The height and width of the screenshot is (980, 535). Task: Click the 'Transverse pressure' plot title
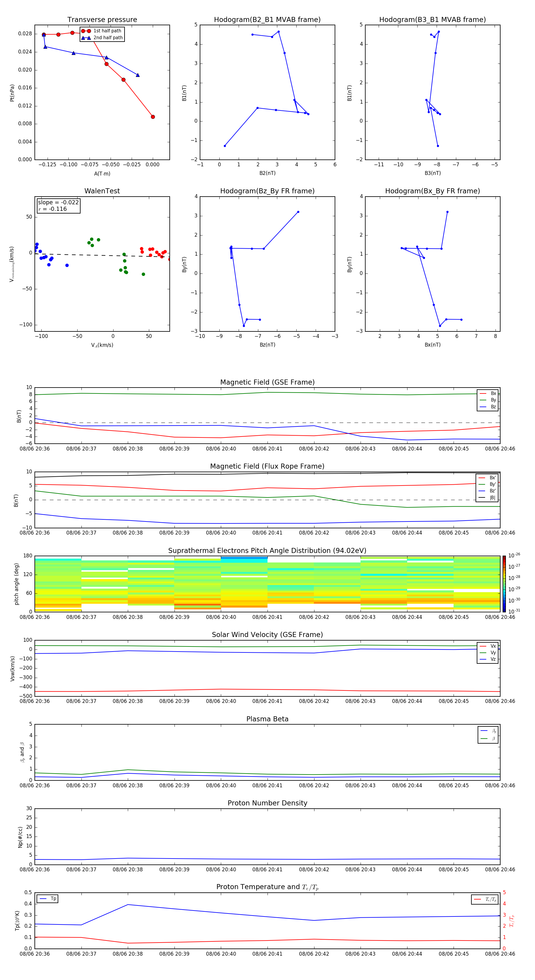click(102, 20)
